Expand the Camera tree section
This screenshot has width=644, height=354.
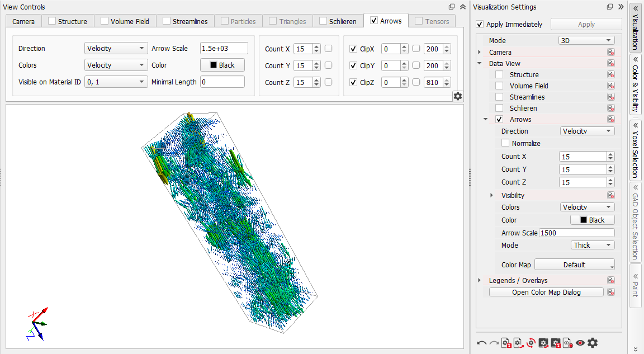[479, 52]
